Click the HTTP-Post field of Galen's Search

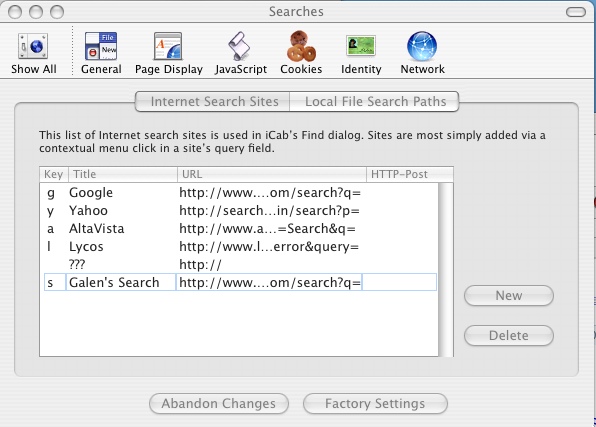(x=399, y=283)
